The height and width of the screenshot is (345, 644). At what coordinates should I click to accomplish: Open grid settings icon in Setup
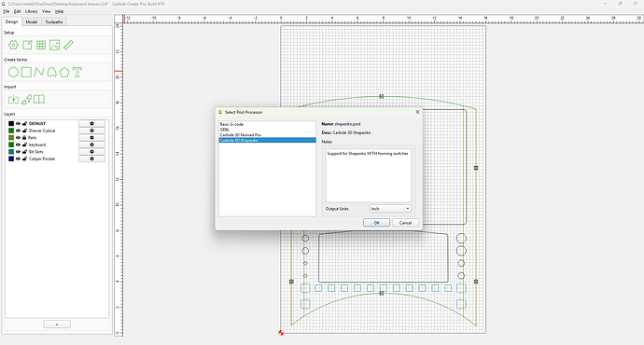point(41,45)
